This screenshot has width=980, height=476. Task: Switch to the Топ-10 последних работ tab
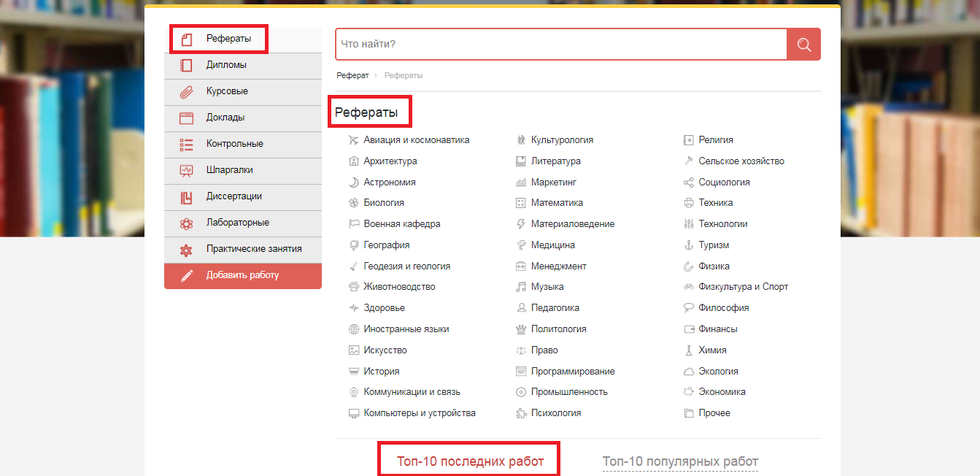(468, 461)
